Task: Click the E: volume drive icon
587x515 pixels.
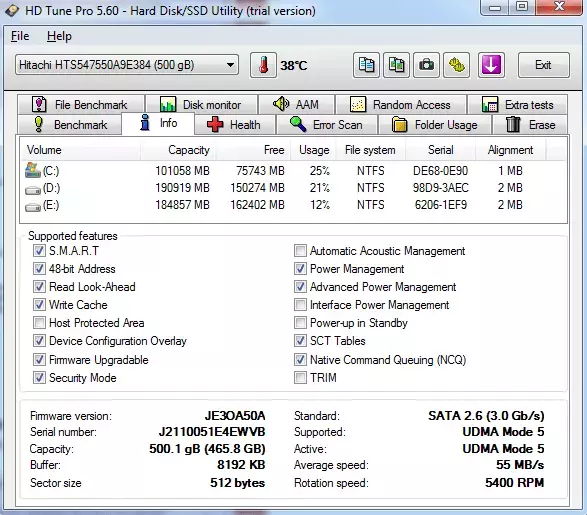Action: coord(33,207)
